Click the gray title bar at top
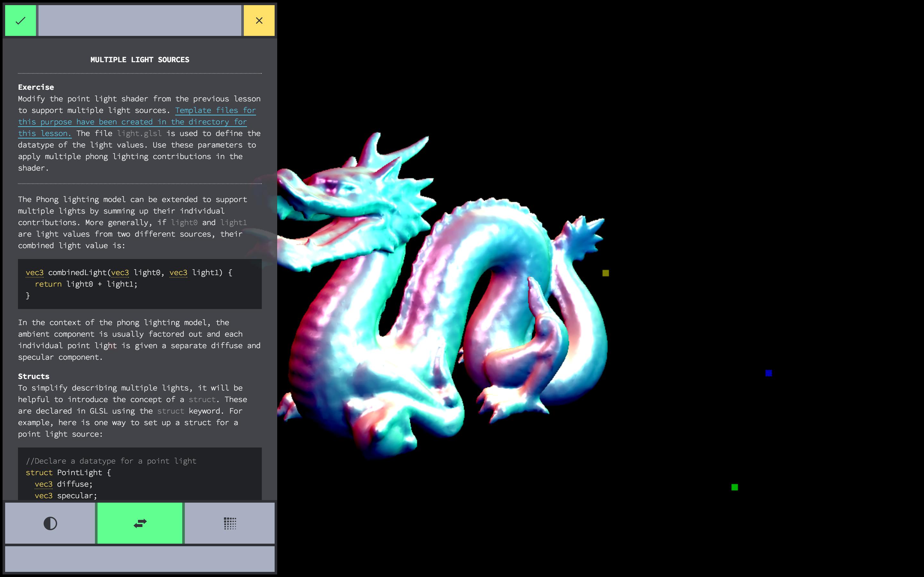This screenshot has height=577, width=924. (140, 21)
